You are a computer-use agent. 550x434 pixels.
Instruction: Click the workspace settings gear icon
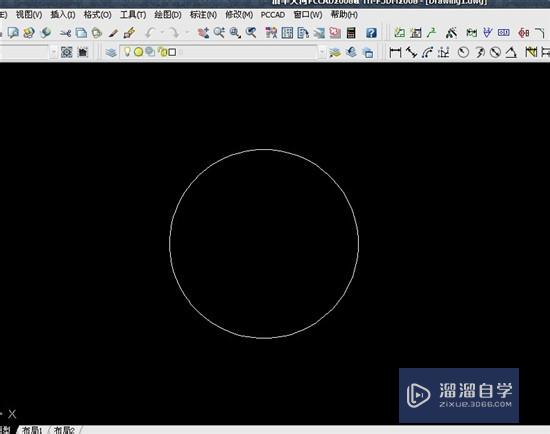tap(66, 53)
